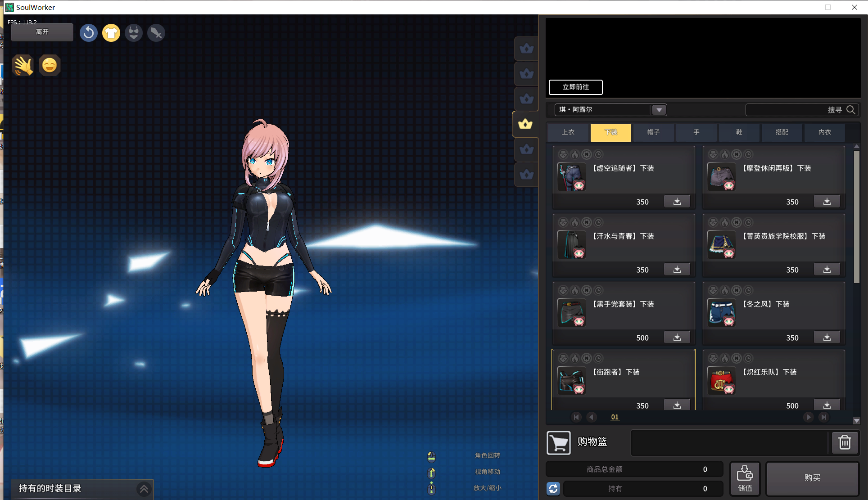Image resolution: width=868 pixels, height=500 pixels.
Task: Add 【虚空追随者】下装 to basket with download icon
Action: [677, 202]
